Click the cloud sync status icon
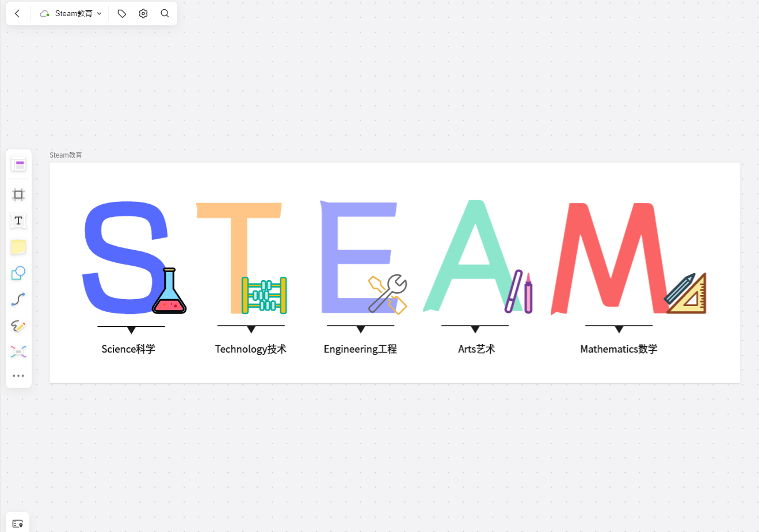This screenshot has width=759, height=532. point(44,13)
